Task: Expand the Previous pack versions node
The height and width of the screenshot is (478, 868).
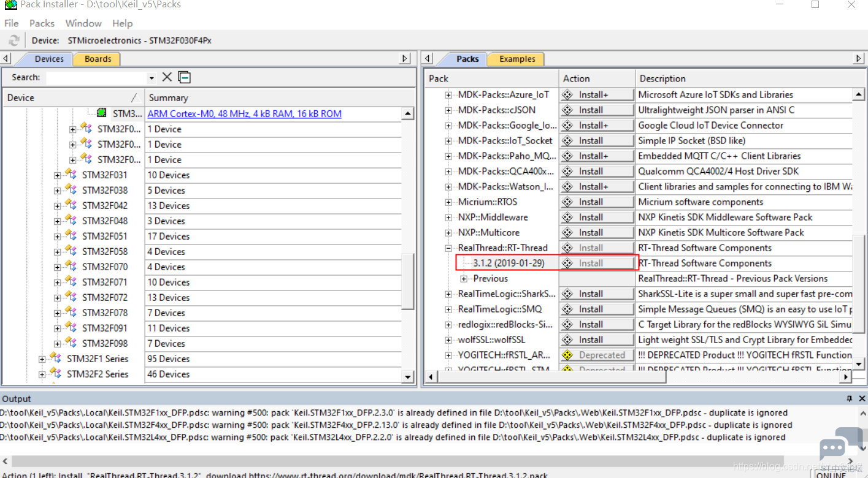Action: 464,279
